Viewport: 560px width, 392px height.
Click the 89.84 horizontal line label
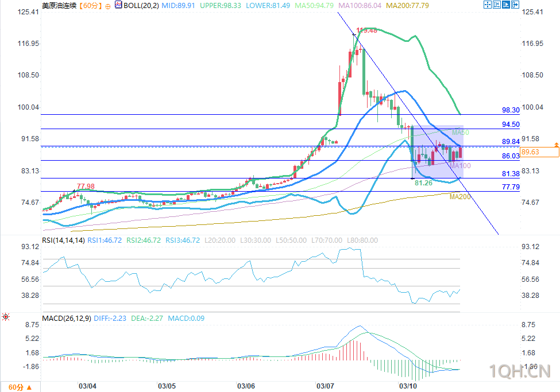[511, 141]
